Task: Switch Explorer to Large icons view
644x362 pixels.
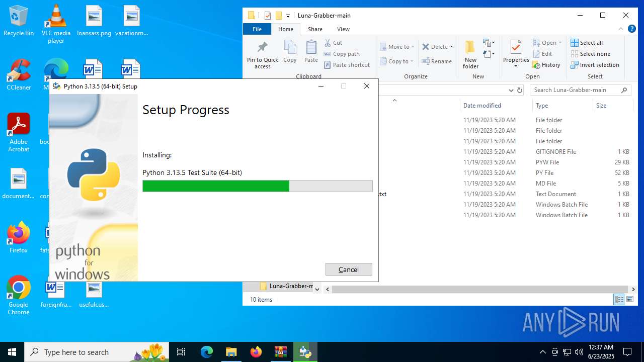Action: 629,300
